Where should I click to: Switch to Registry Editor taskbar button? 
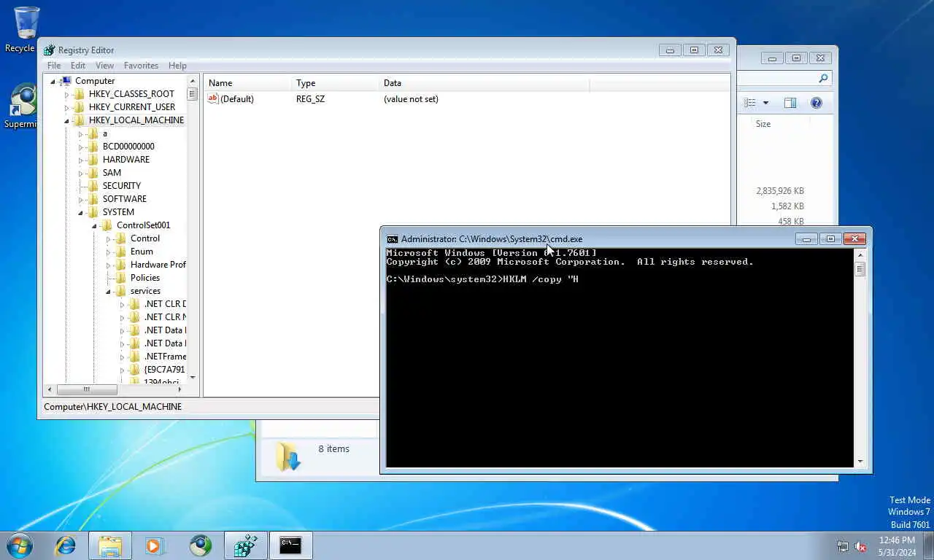(x=245, y=545)
